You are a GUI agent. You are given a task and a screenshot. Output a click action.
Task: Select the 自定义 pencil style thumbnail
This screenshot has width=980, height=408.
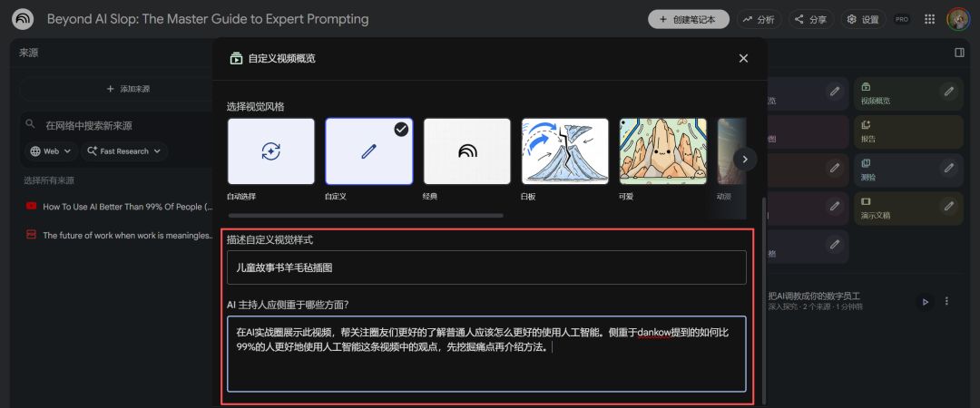pyautogui.click(x=368, y=151)
